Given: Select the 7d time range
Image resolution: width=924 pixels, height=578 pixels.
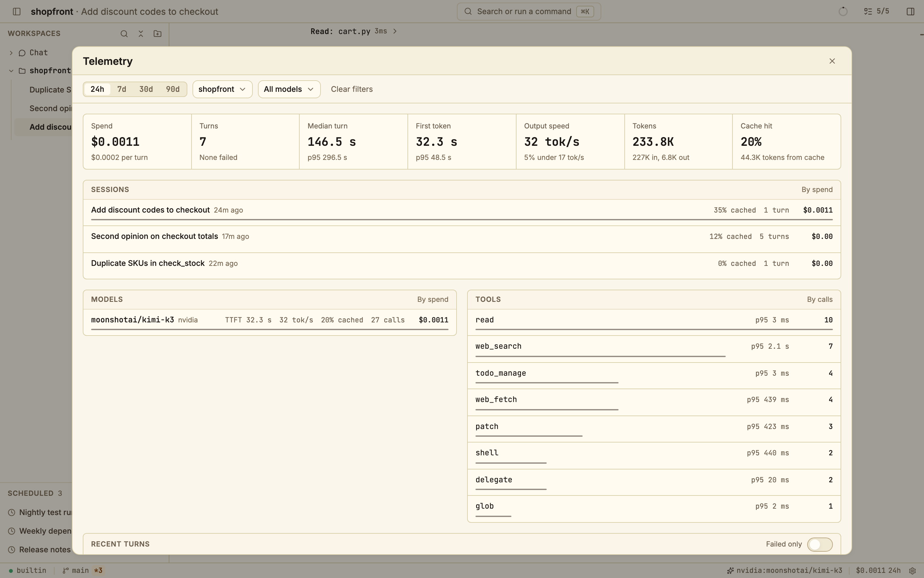Looking at the screenshot, I should click(x=121, y=89).
